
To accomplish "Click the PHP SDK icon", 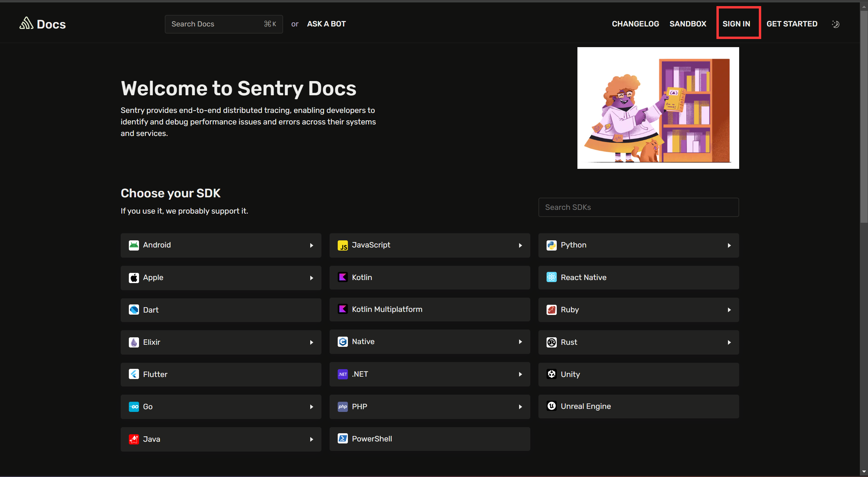I will click(x=343, y=406).
